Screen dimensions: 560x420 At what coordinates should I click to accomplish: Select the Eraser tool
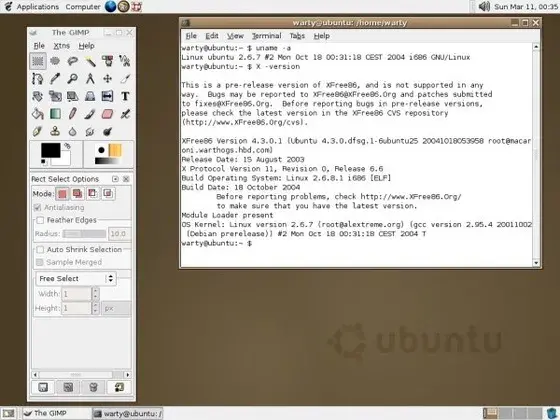(x=108, y=114)
